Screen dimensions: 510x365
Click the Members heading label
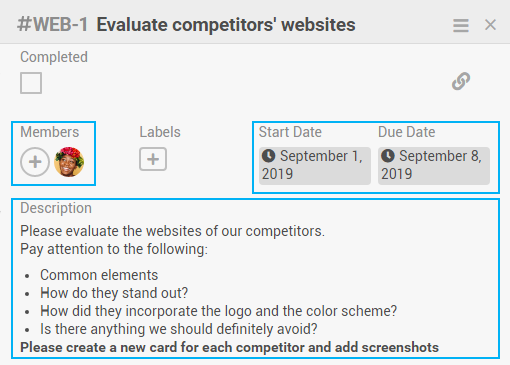click(50, 132)
